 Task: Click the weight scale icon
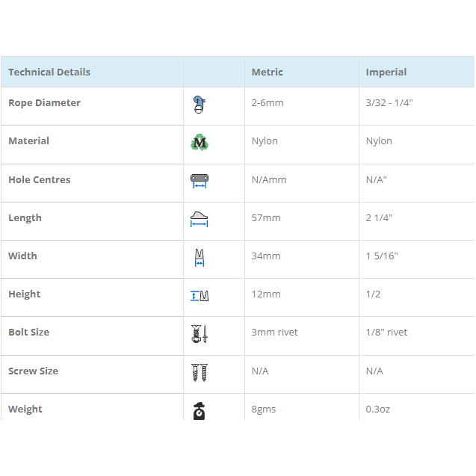[x=199, y=409]
